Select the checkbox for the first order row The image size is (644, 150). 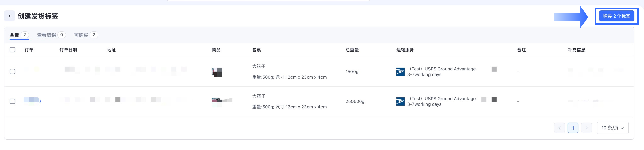coord(12,71)
